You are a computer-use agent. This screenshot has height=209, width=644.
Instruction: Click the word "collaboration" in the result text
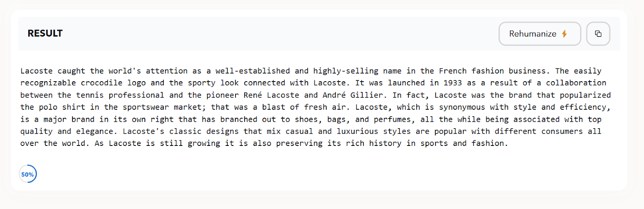click(576, 83)
